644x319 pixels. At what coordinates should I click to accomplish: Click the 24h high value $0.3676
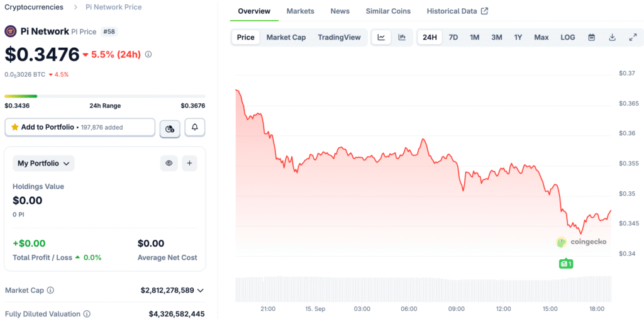[x=193, y=106]
